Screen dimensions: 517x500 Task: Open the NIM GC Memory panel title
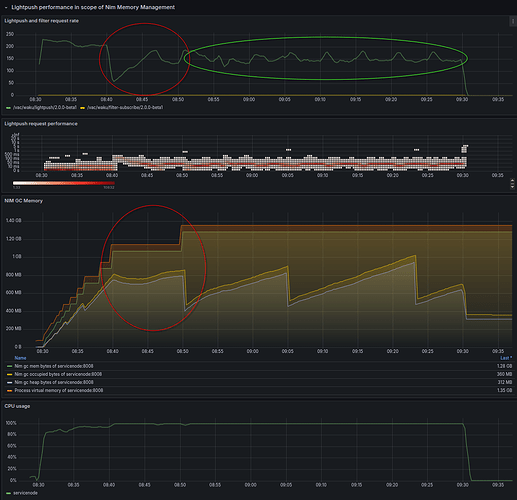point(23,201)
